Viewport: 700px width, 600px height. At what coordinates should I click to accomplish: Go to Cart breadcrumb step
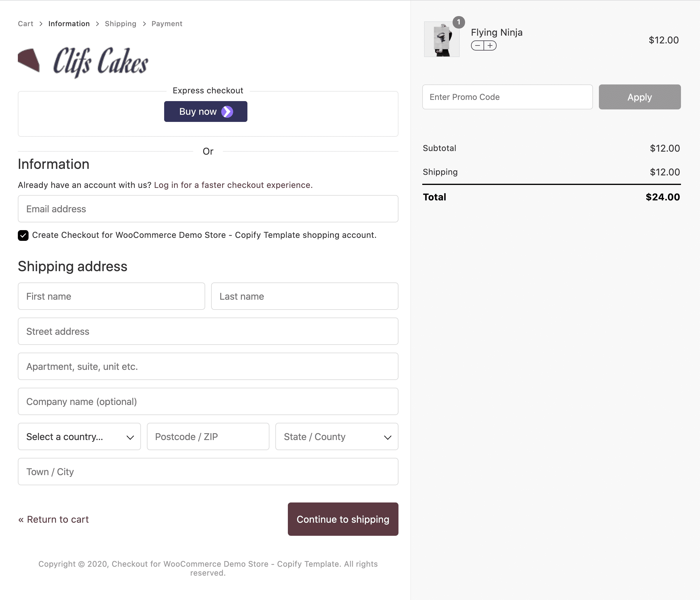coord(25,24)
